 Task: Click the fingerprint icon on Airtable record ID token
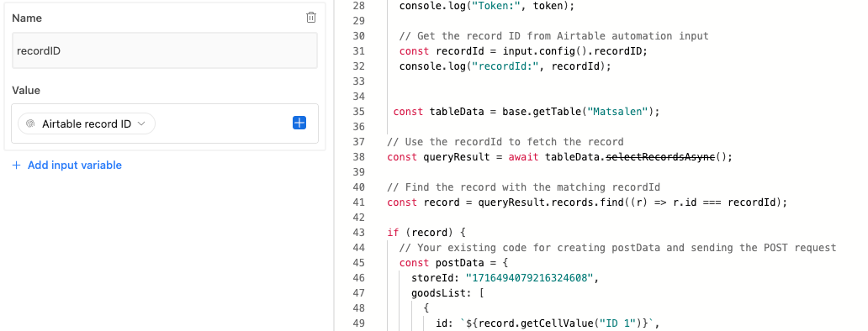click(x=31, y=123)
